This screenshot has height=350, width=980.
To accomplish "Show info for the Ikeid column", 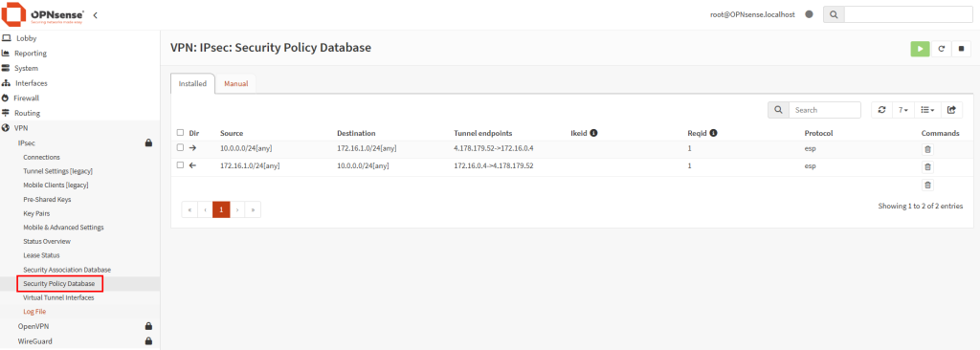I will tap(593, 133).
